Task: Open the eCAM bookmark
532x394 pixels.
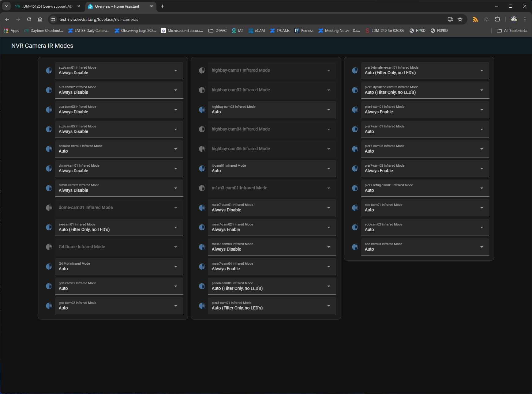Action: (257, 31)
